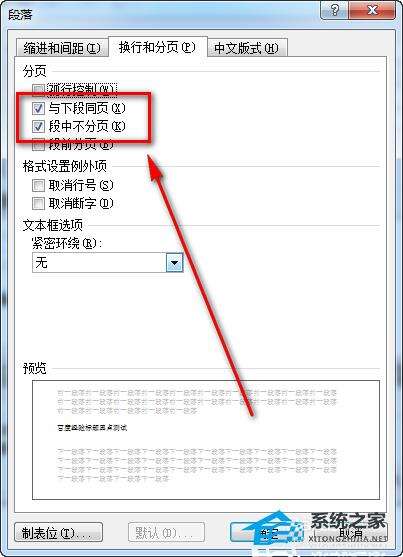Open the 制表位 settings button
Screen dimensions: 403x557
[59, 532]
